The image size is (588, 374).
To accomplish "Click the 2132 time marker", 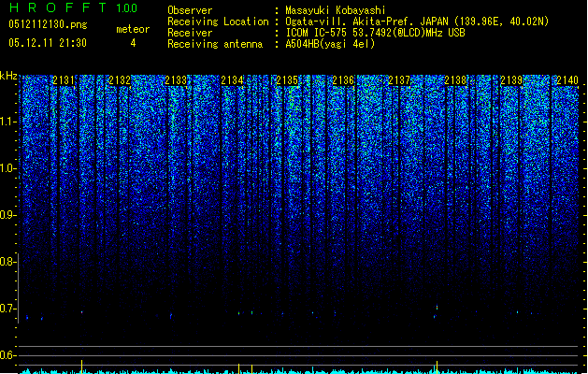I will click(120, 80).
